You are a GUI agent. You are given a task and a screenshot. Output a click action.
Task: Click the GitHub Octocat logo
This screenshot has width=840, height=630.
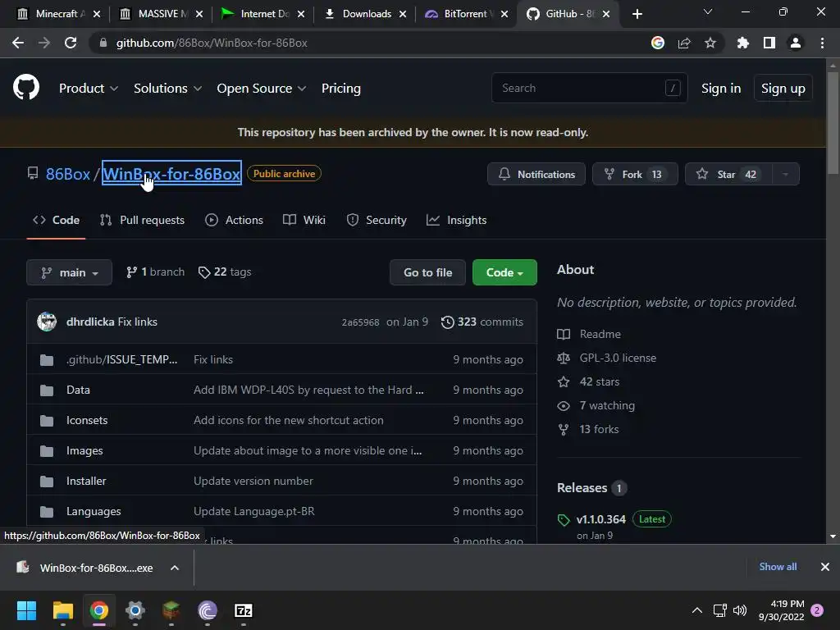[x=26, y=88]
